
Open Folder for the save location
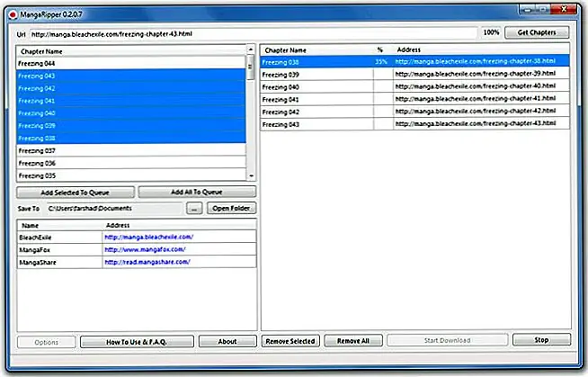(x=232, y=209)
